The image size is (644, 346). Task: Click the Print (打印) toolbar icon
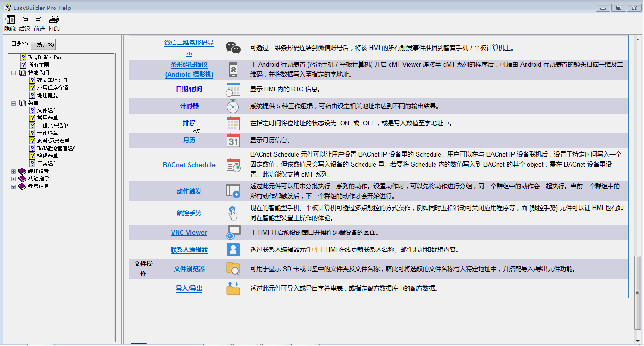pyautogui.click(x=54, y=20)
